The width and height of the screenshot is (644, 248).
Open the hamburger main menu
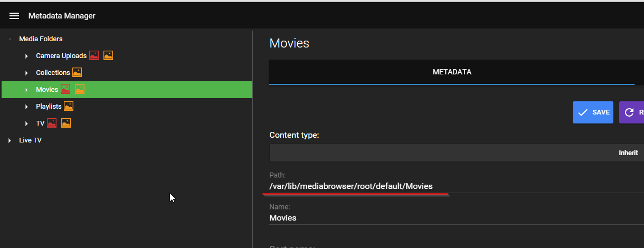tap(14, 16)
